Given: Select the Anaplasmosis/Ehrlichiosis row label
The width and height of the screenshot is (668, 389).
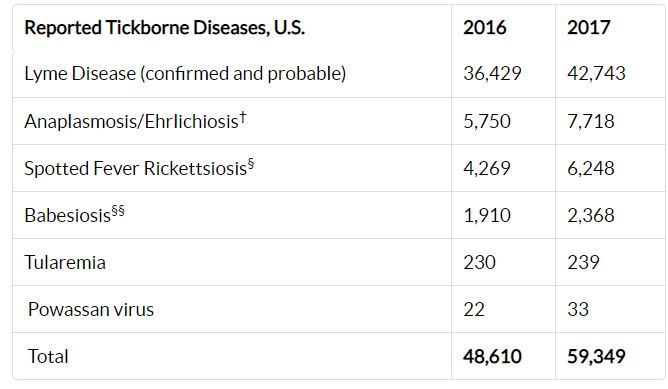Looking at the screenshot, I should [135, 121].
